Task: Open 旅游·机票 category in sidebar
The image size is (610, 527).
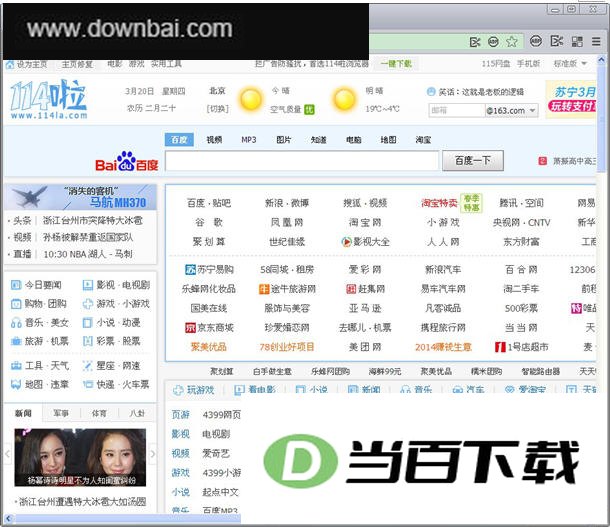Action: click(x=40, y=341)
